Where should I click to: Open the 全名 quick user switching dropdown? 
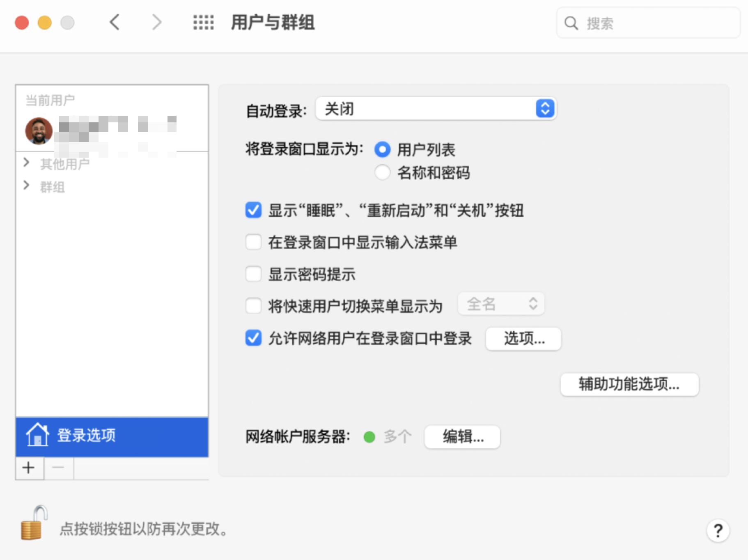pyautogui.click(x=501, y=304)
